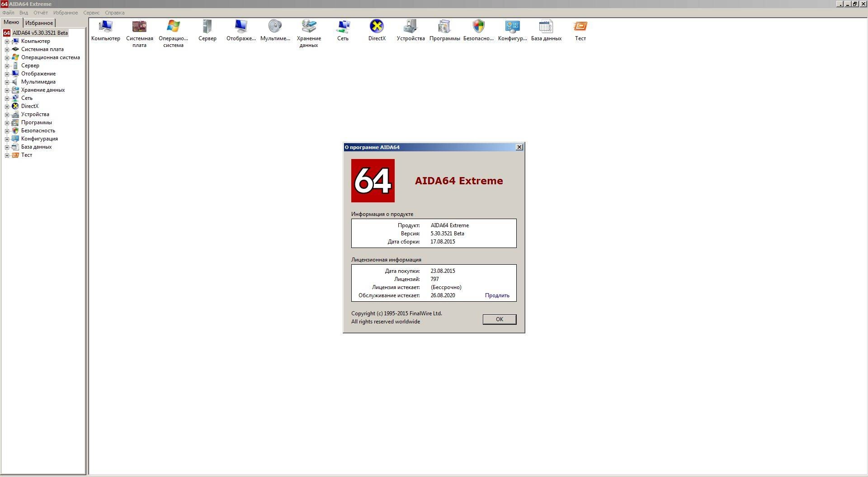
Task: Open the Отчёт menu
Action: coord(40,13)
